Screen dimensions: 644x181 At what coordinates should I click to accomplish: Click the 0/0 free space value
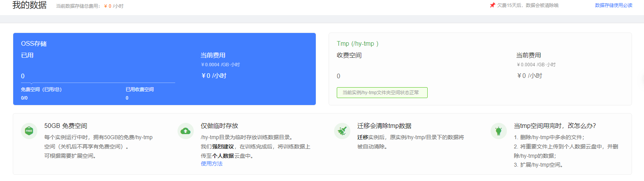(24, 98)
